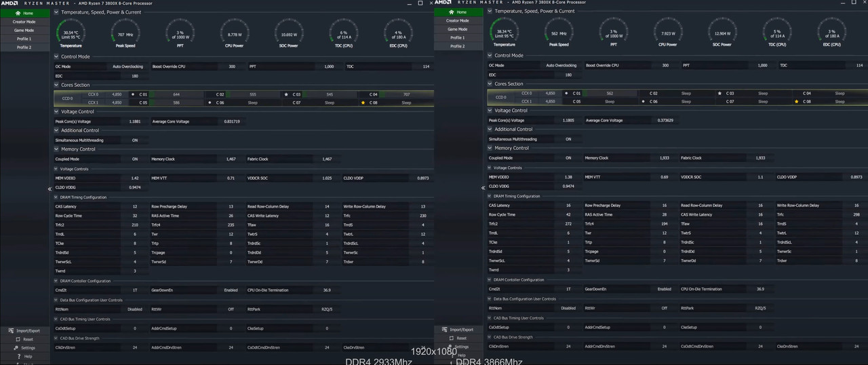Click C 01 usage bar showing 644

pos(175,94)
